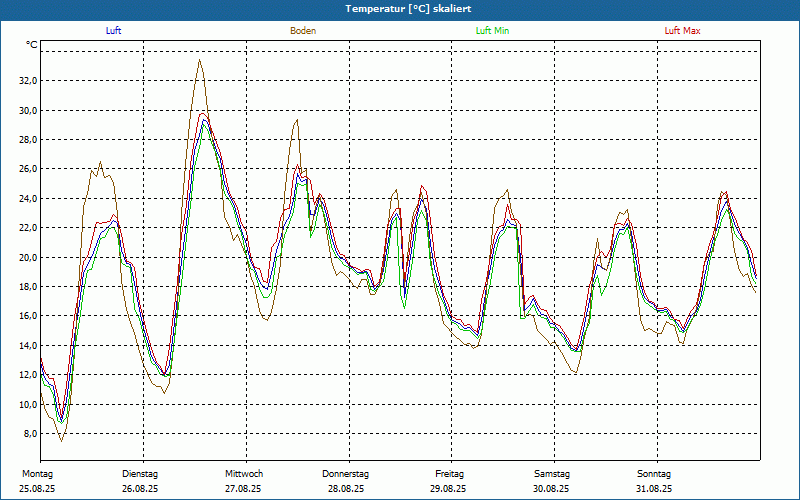Pick the "Sonntag" day label
The image size is (800, 500).
tap(654, 473)
